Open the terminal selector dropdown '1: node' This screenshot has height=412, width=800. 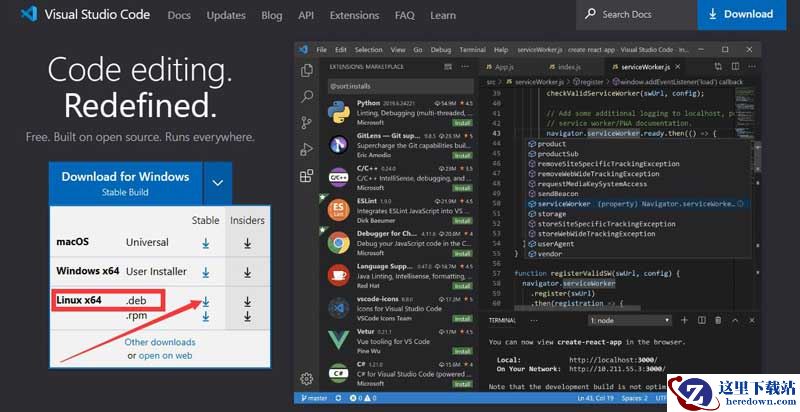[630, 320]
